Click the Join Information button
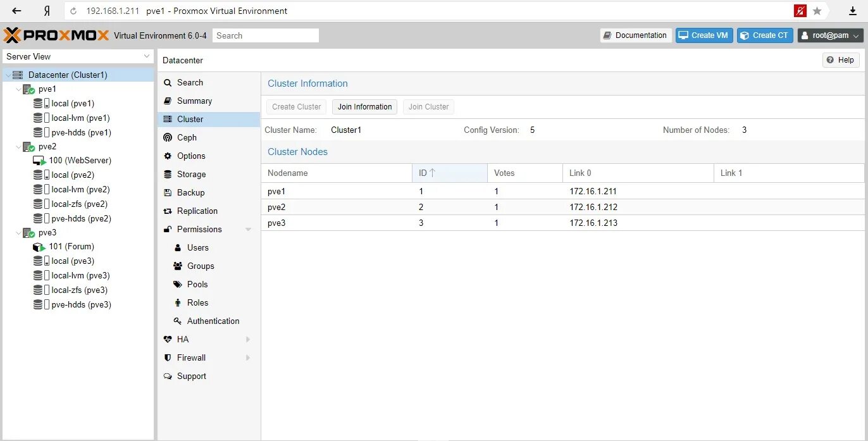The width and height of the screenshot is (868, 441). click(x=364, y=107)
